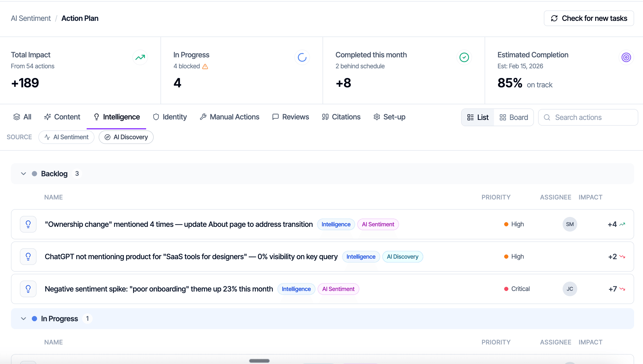The image size is (643, 364).
Task: Click the Citations quote icon
Action: 325,117
